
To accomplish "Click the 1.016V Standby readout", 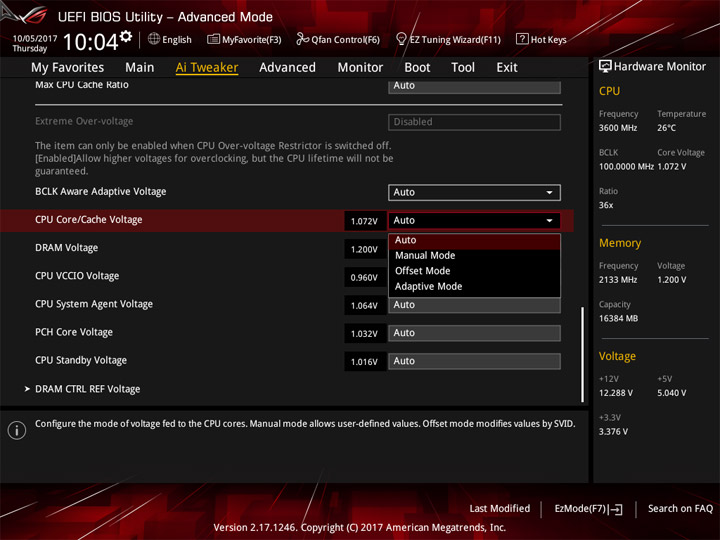I will pyautogui.click(x=365, y=362).
